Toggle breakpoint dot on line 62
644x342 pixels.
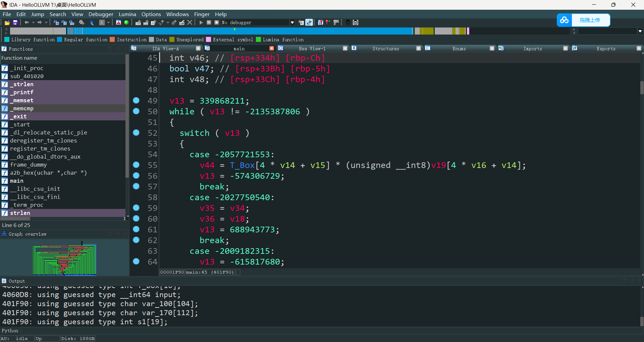click(x=136, y=240)
